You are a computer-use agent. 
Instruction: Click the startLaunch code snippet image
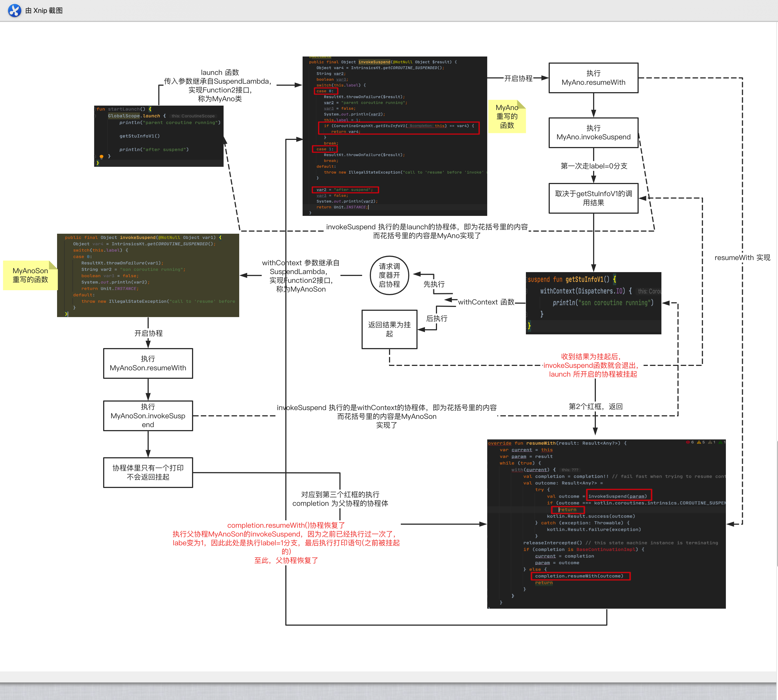159,136
